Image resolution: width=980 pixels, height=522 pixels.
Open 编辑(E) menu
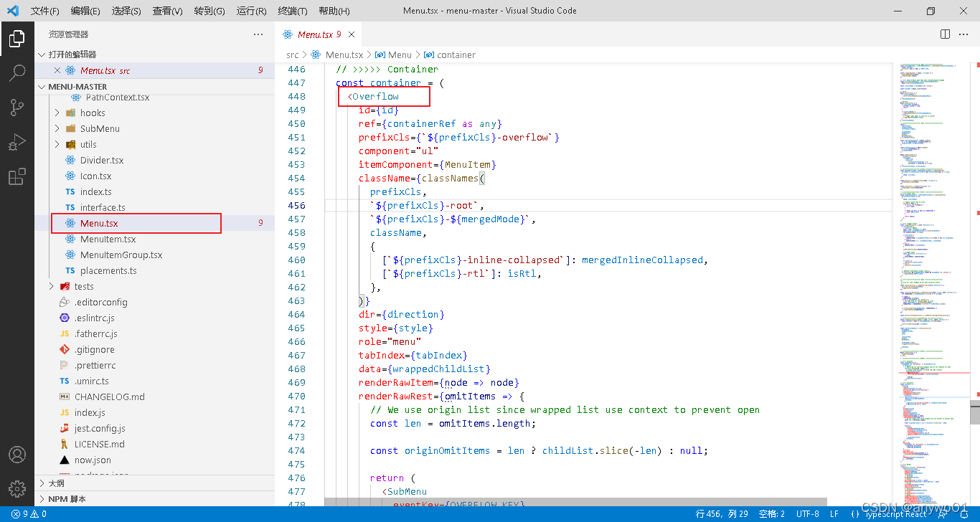pos(85,11)
